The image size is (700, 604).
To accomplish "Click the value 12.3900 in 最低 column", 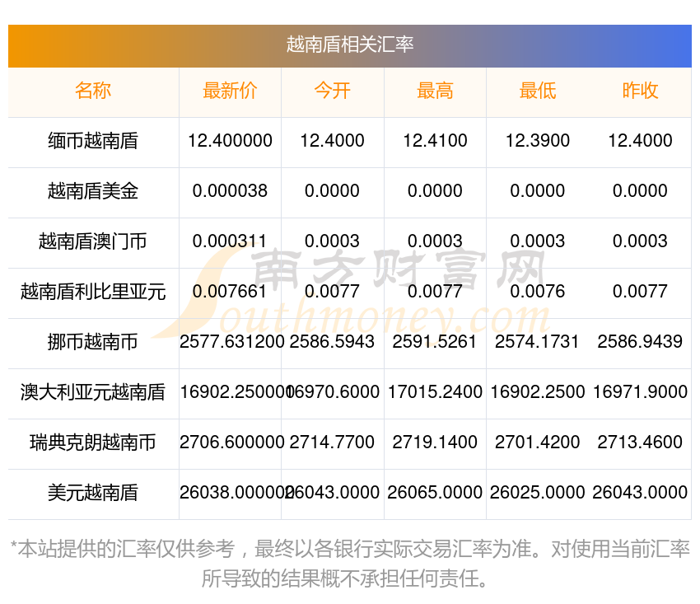I will (x=538, y=141).
